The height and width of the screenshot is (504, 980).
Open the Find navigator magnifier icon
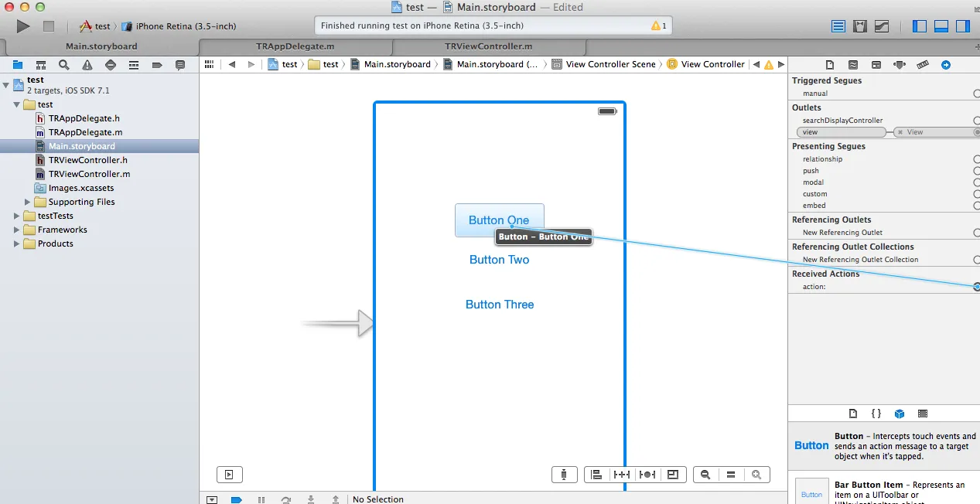pos(64,65)
